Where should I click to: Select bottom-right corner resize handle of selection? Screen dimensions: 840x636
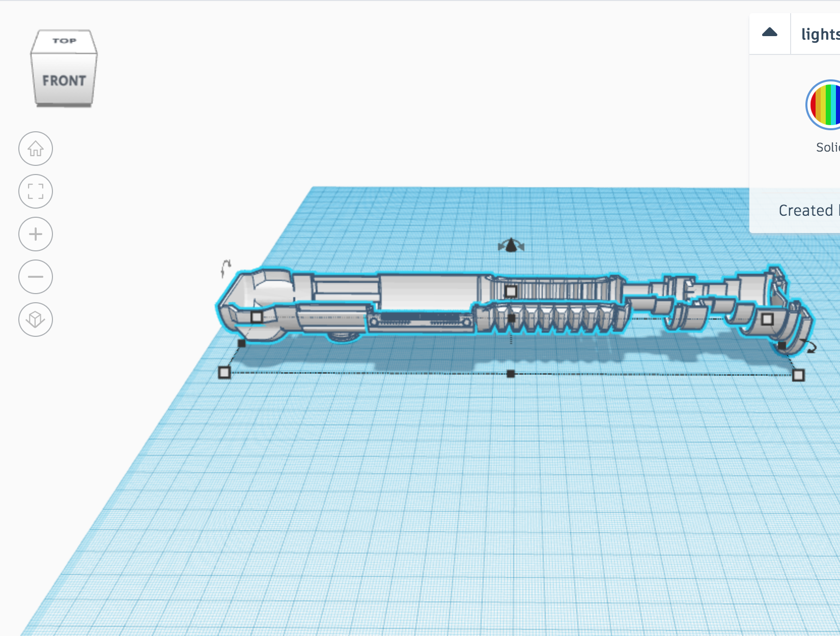pyautogui.click(x=798, y=375)
